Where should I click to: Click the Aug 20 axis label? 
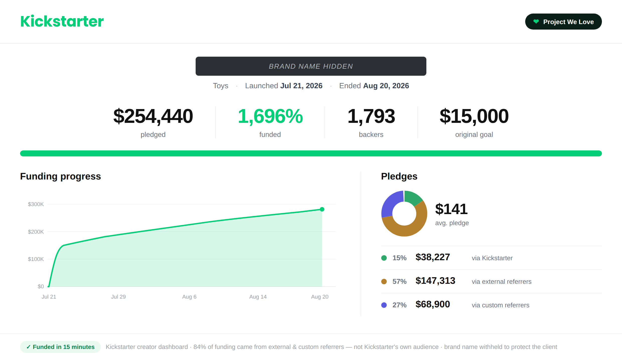pos(320,297)
